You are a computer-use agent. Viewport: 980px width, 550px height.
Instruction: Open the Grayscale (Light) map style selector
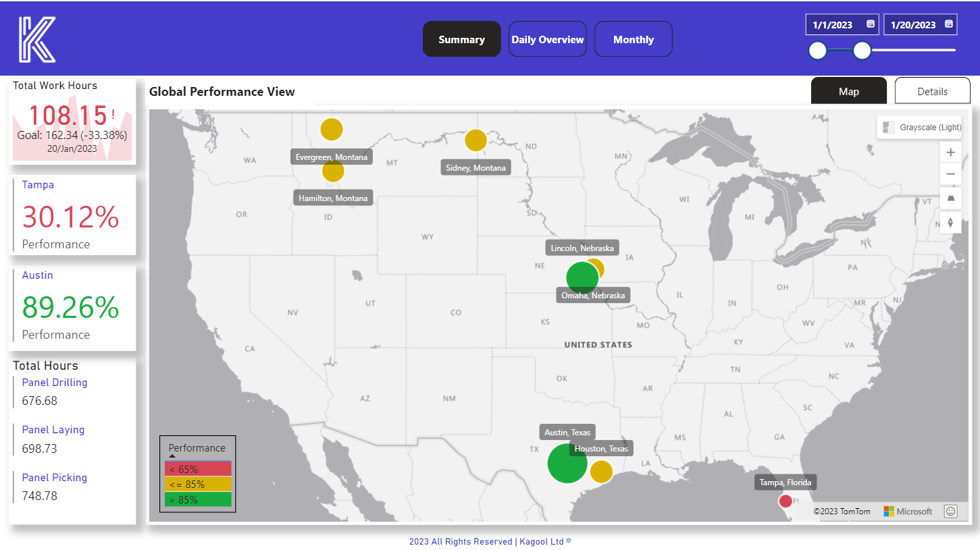tap(919, 128)
